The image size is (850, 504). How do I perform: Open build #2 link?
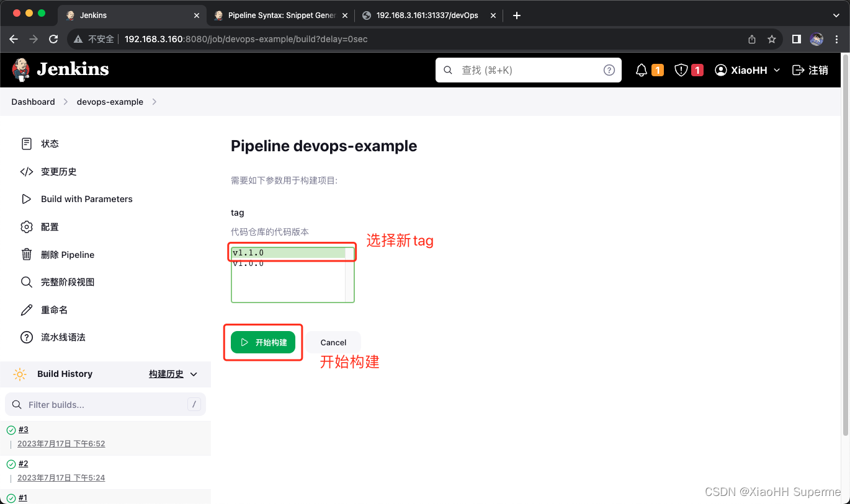24,464
